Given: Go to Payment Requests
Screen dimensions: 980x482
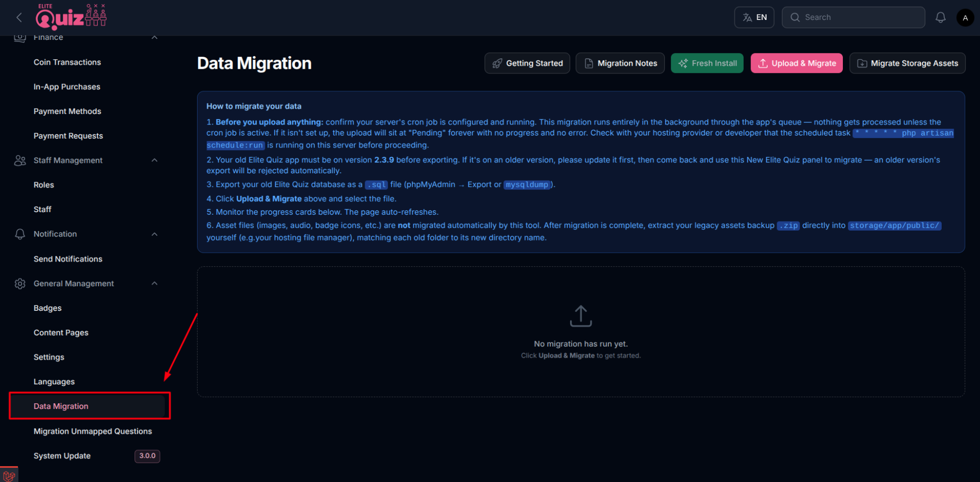Looking at the screenshot, I should click(x=68, y=136).
